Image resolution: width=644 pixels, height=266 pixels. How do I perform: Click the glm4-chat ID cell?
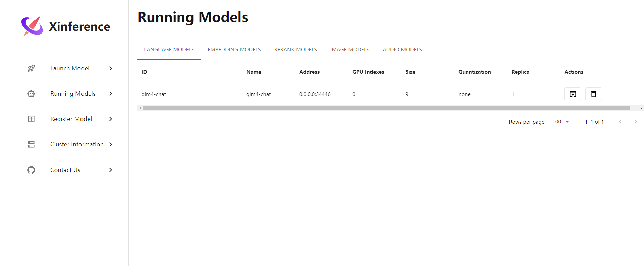154,94
